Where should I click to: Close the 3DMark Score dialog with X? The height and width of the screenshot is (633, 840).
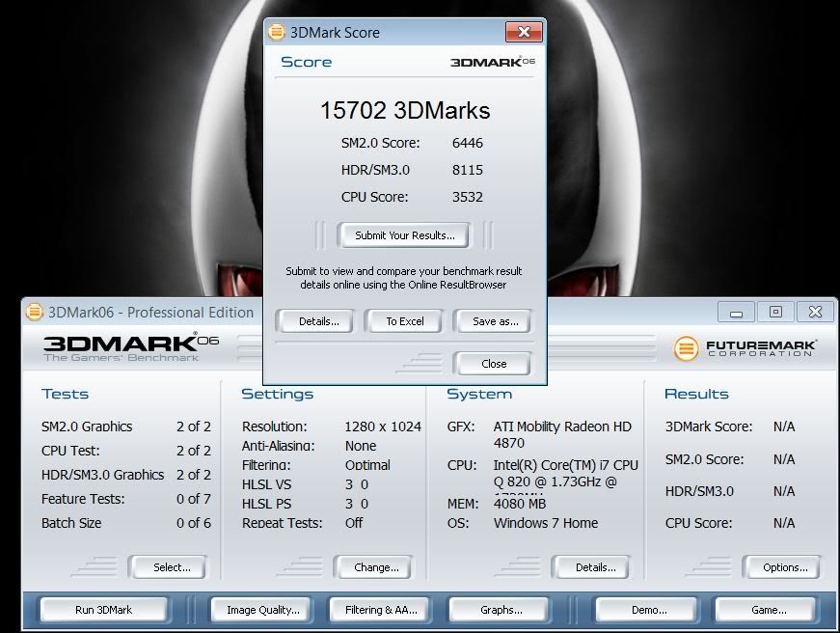(x=524, y=32)
